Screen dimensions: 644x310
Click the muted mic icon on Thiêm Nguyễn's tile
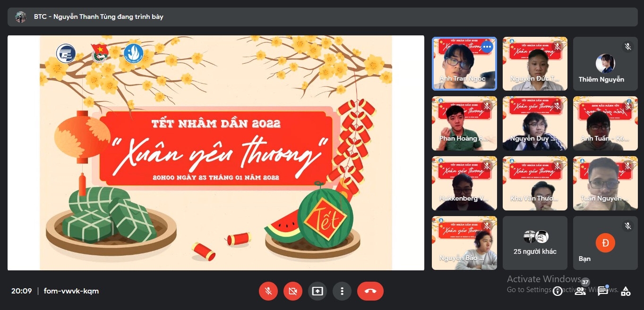(x=628, y=47)
